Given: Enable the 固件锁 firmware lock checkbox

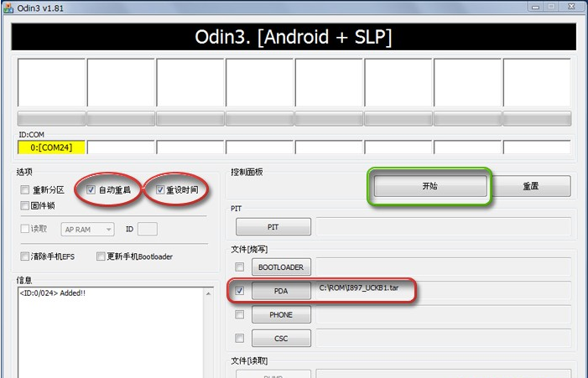Looking at the screenshot, I should coord(25,205).
